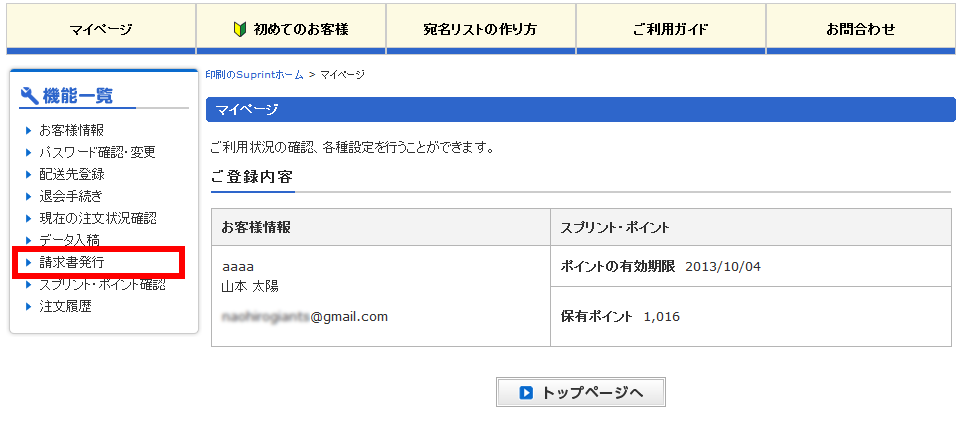Open 現在の注文状況確認 link
The width and height of the screenshot is (961, 446).
[97, 218]
